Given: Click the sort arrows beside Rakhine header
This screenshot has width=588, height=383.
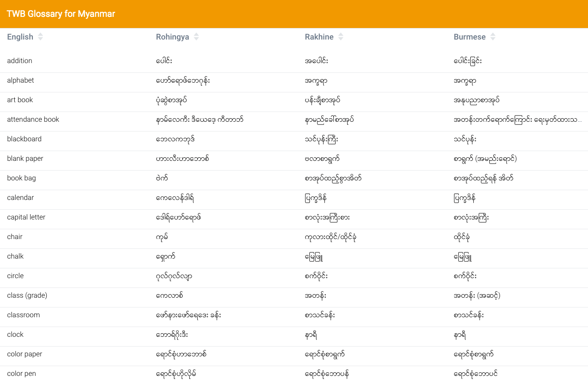Looking at the screenshot, I should point(341,37).
